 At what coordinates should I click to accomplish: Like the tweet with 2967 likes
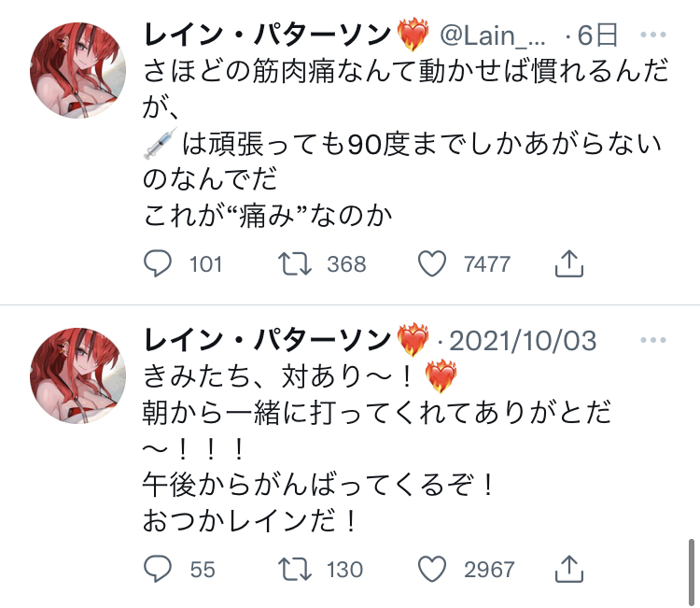point(432,569)
